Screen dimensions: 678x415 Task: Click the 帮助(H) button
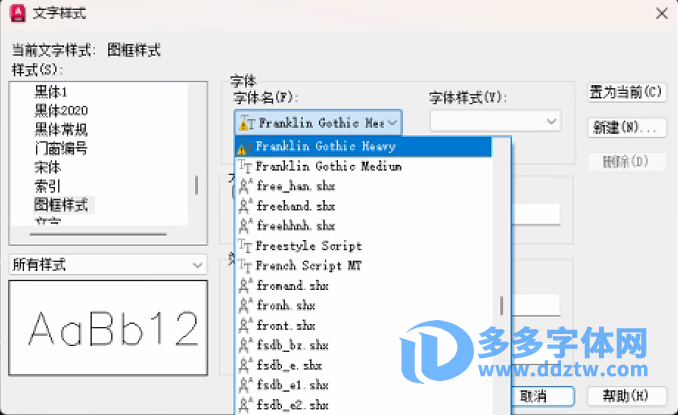[626, 396]
